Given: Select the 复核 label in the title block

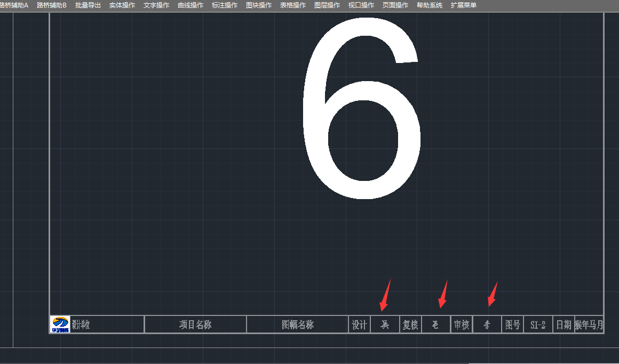Looking at the screenshot, I should (x=410, y=325).
